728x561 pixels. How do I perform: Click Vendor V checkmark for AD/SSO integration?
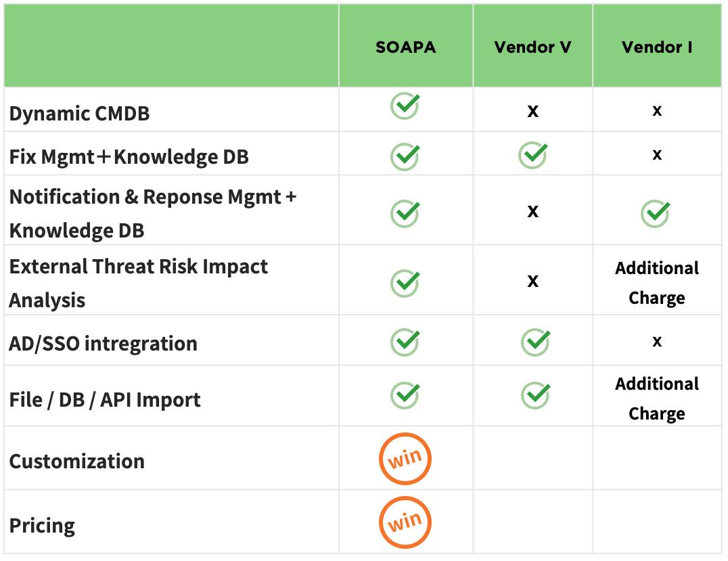[536, 342]
